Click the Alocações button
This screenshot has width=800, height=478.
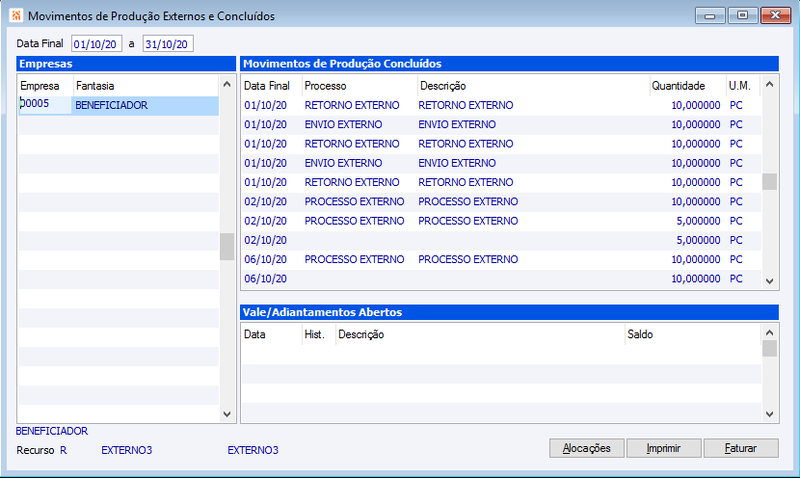point(587,448)
